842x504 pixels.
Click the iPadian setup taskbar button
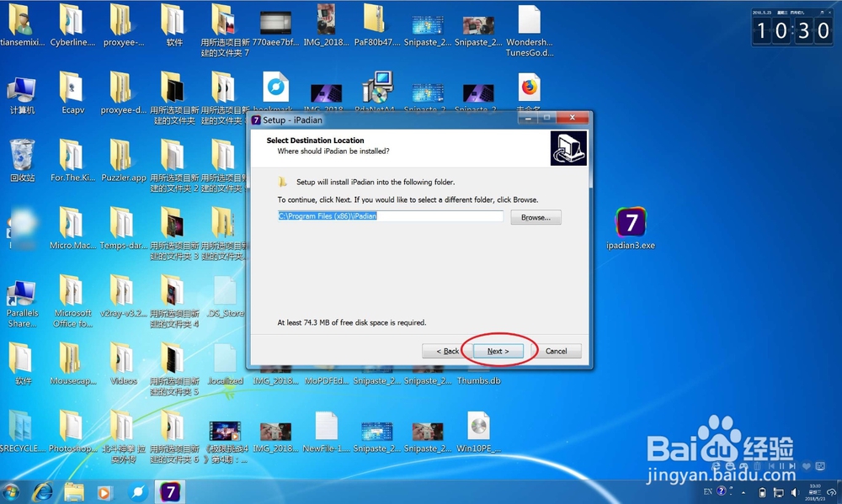170,492
